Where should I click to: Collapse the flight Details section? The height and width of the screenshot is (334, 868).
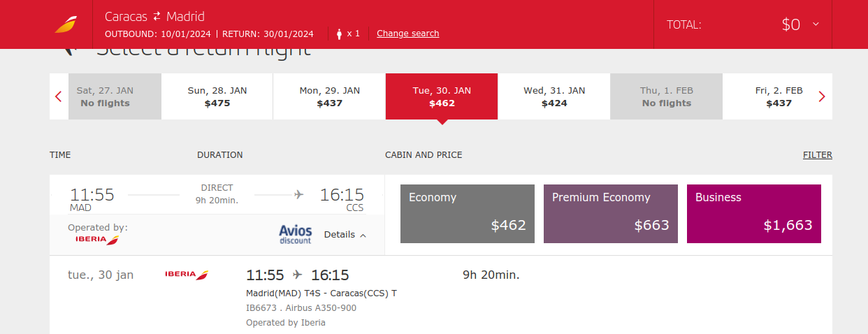[x=345, y=235]
